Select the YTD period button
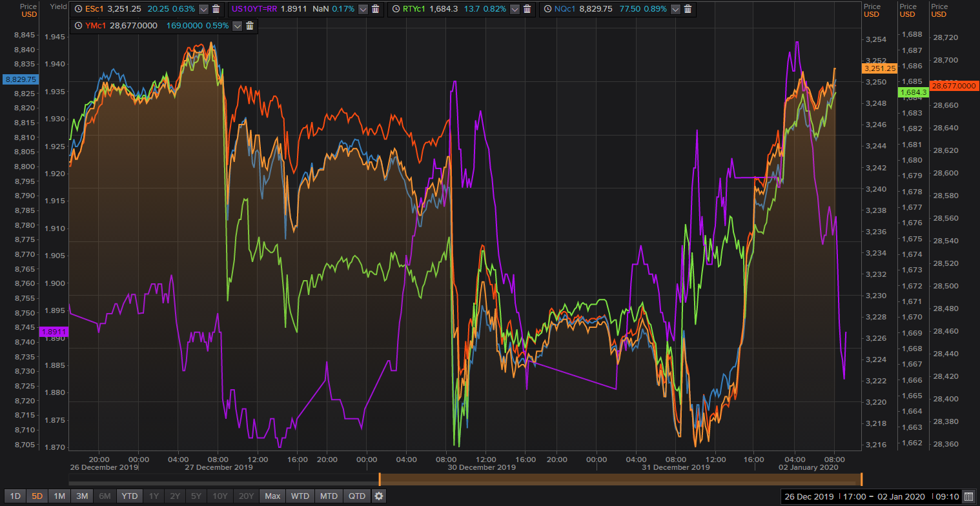The width and height of the screenshot is (980, 506). click(130, 496)
